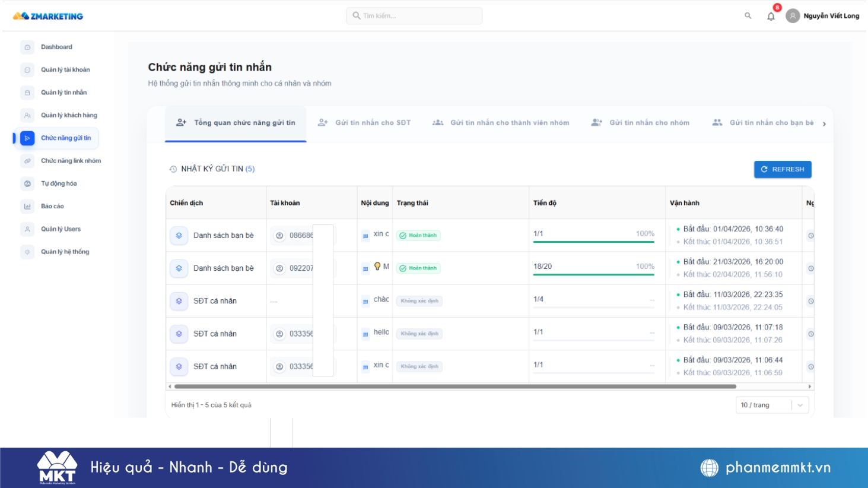Focus the Tìm kiếm search field
868x488 pixels.
tap(414, 16)
